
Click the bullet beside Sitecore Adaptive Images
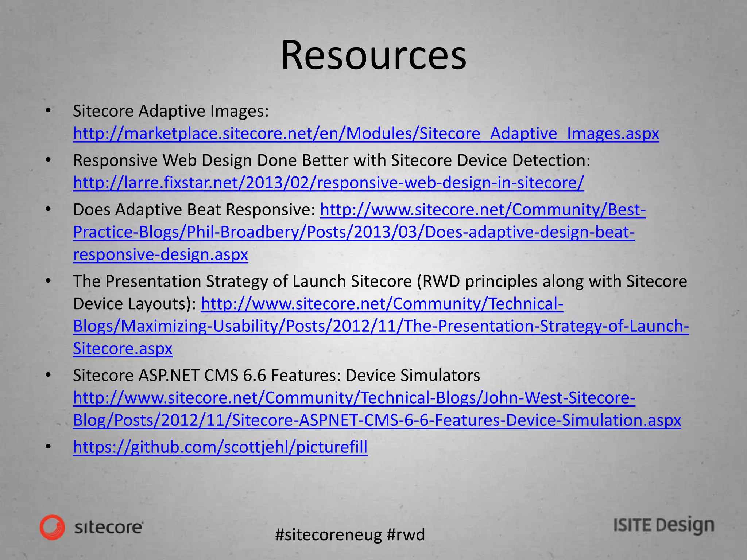(49, 111)
